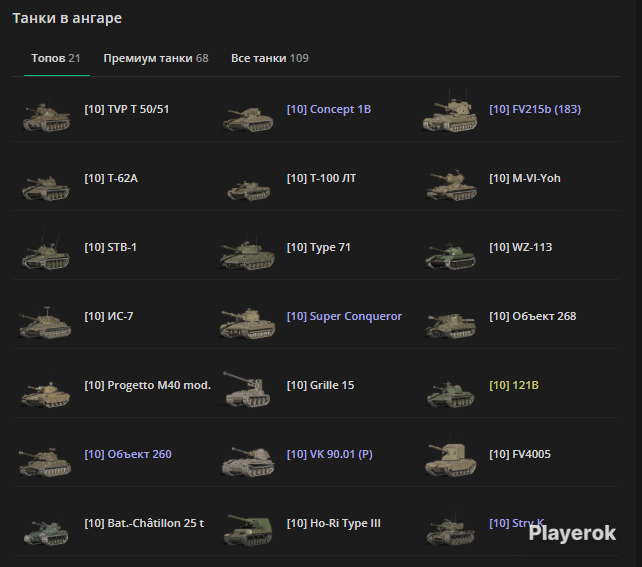Select the [10] T-62A name
Image resolution: width=642 pixels, height=567 pixels.
point(111,178)
